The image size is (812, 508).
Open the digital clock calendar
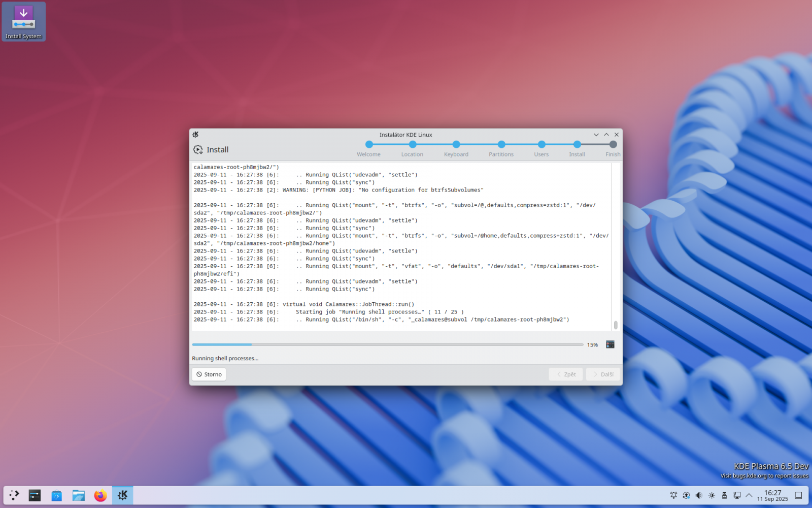coord(772,495)
